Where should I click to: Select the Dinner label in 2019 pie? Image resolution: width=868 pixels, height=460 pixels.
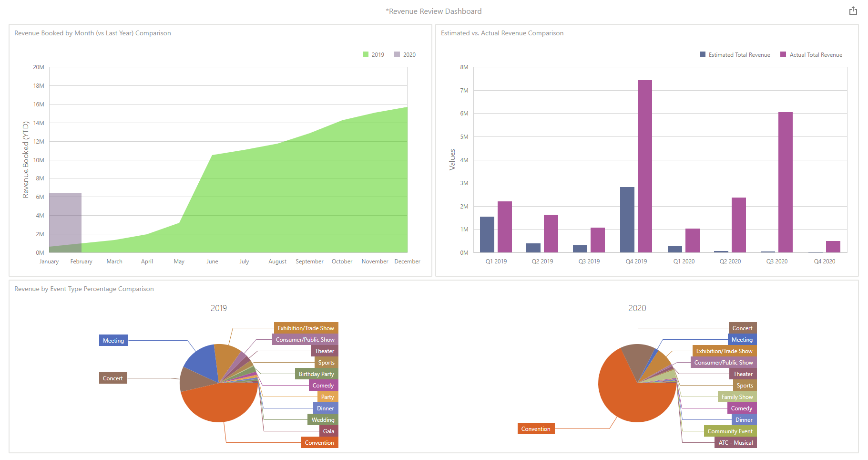tap(326, 408)
